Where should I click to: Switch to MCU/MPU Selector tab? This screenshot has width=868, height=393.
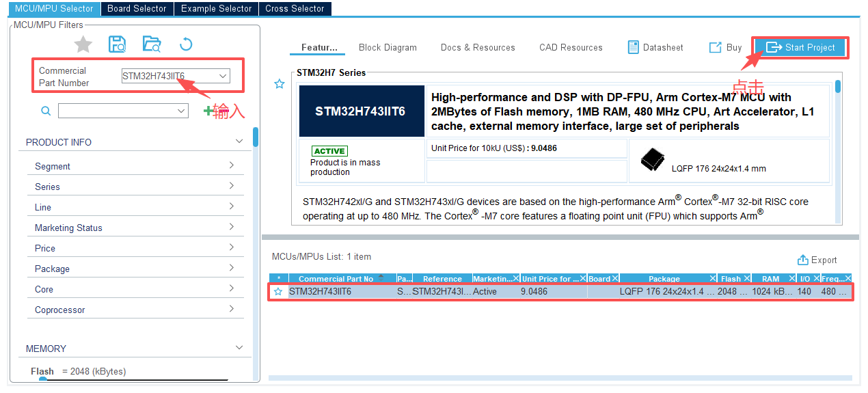[54, 8]
